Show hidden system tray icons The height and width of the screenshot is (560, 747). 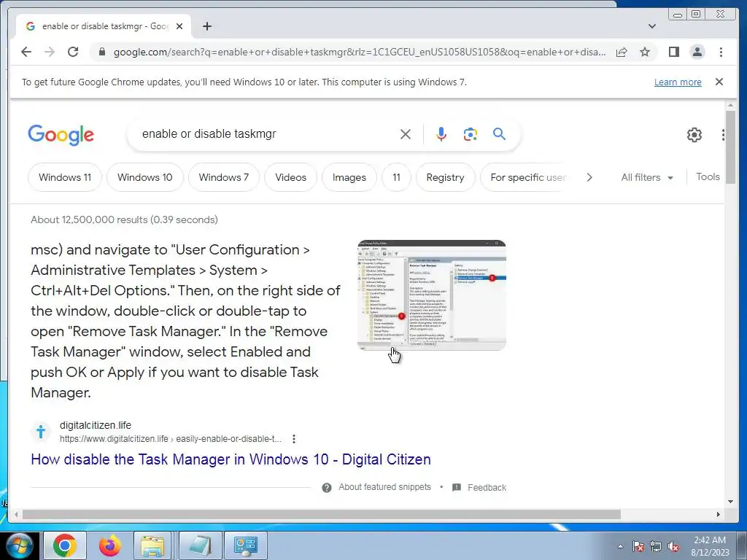[x=620, y=546]
